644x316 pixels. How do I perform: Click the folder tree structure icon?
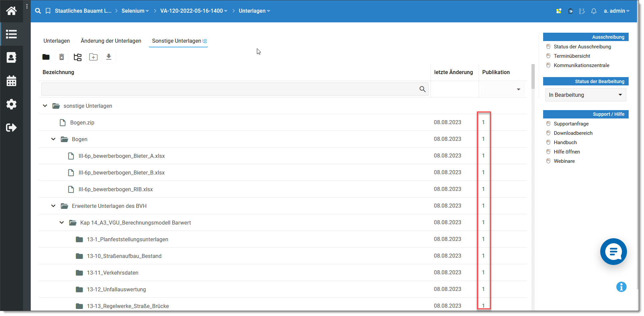[x=77, y=57]
